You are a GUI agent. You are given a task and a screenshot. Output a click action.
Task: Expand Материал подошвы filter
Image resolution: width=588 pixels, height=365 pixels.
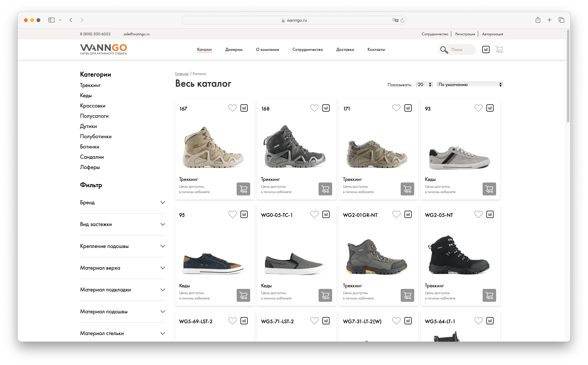pyautogui.click(x=122, y=312)
